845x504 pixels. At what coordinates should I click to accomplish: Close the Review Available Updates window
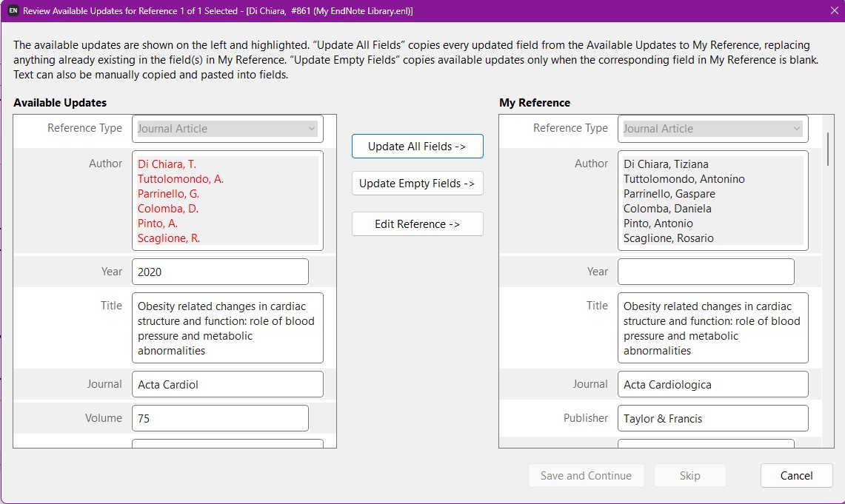[x=833, y=11]
